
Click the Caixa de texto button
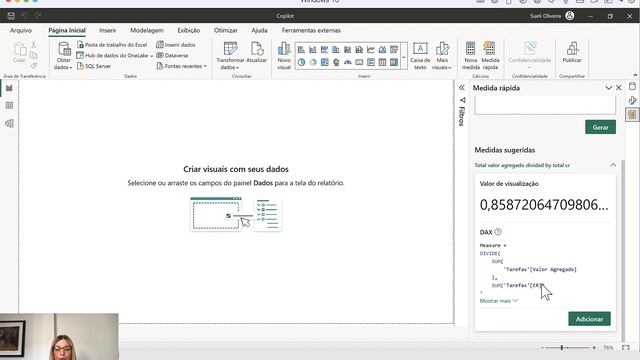point(420,56)
